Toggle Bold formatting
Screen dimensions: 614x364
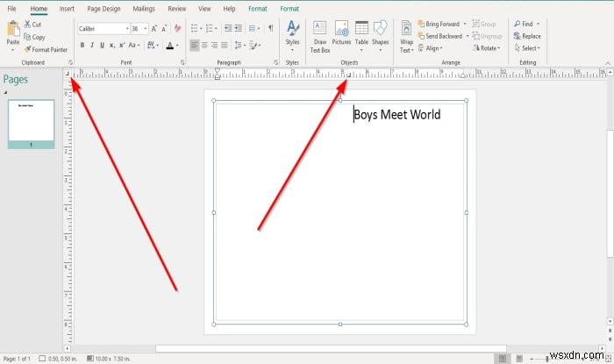pos(82,45)
